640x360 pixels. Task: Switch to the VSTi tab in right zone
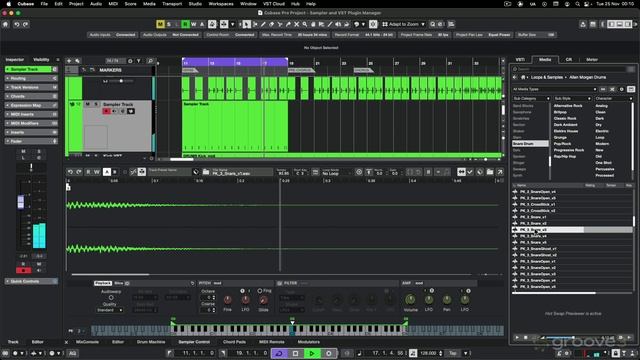(520, 60)
